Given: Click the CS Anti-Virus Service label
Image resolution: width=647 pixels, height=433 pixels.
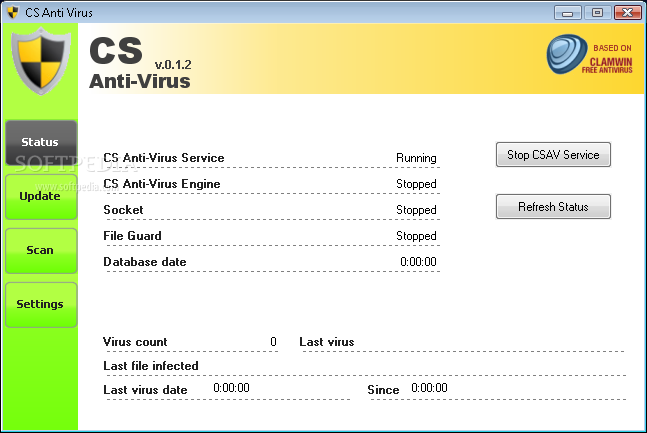Looking at the screenshot, I should pyautogui.click(x=164, y=158).
